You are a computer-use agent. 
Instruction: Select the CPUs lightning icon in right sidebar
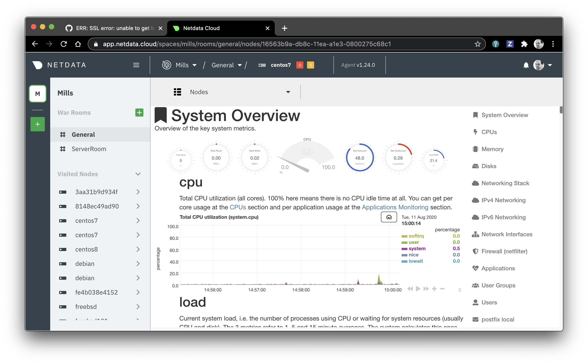pyautogui.click(x=475, y=132)
